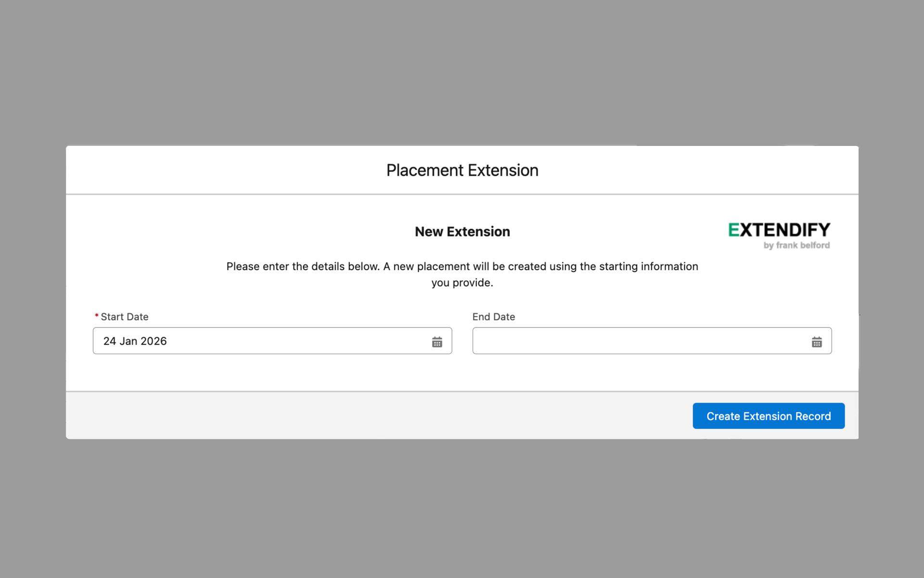Click the "you provide." second line of instructions
The height and width of the screenshot is (578, 924).
[x=462, y=283]
